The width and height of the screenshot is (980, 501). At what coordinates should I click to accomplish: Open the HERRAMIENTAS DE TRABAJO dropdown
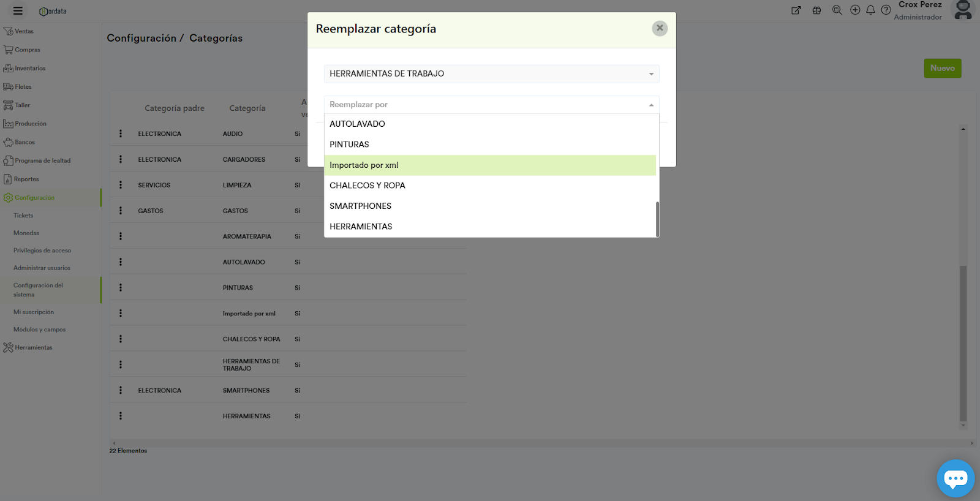pyautogui.click(x=491, y=74)
